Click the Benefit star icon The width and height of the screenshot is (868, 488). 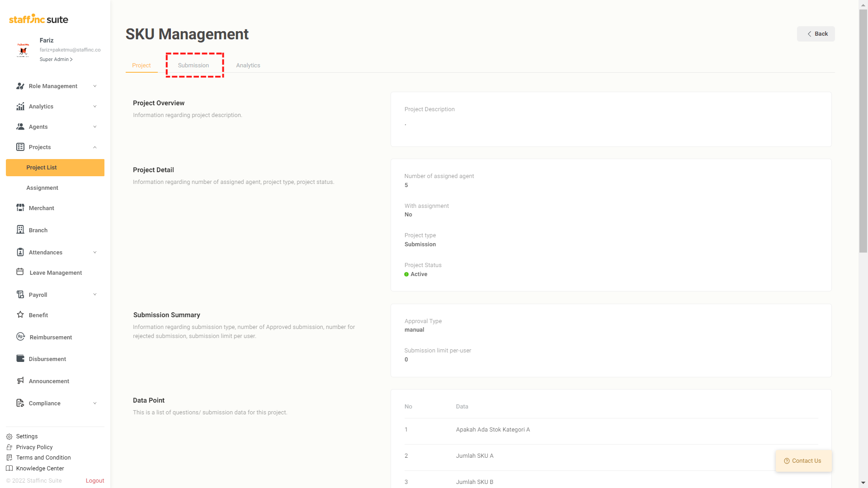coord(20,314)
